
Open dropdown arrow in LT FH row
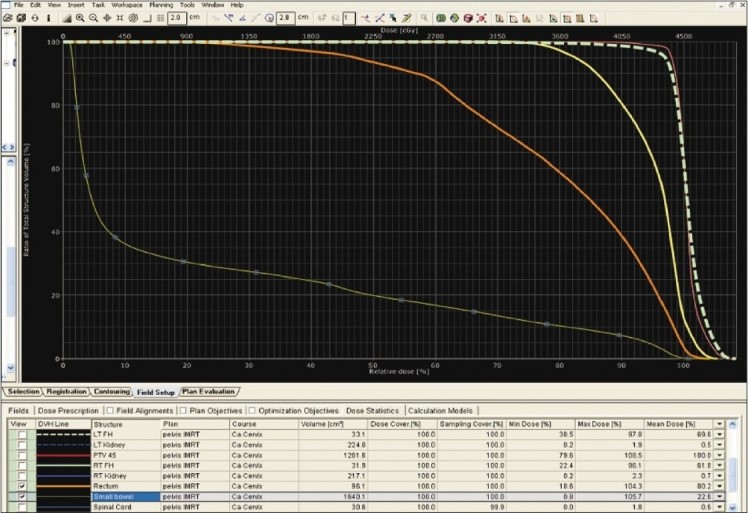tap(719, 435)
